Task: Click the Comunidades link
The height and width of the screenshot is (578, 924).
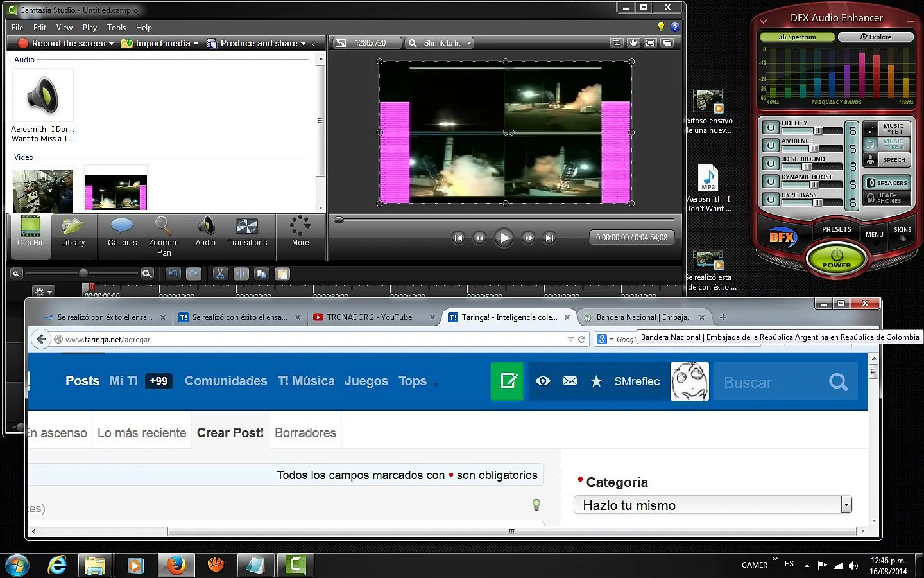Action: pos(226,381)
